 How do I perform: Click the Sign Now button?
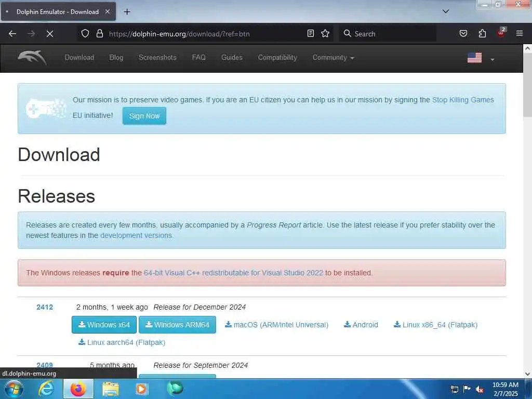tap(144, 116)
